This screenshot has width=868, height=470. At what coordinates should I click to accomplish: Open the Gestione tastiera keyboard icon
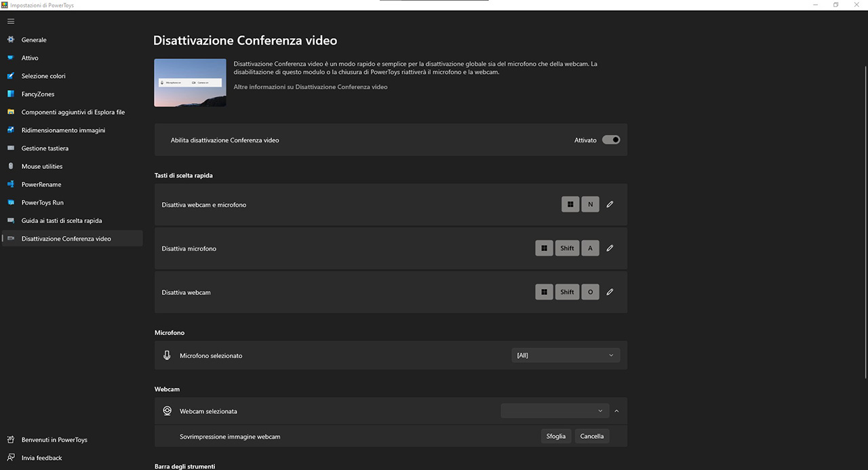(x=11, y=148)
